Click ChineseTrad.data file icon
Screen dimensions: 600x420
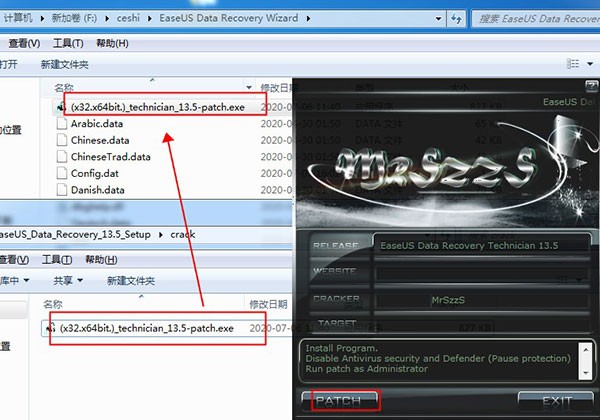[62, 157]
